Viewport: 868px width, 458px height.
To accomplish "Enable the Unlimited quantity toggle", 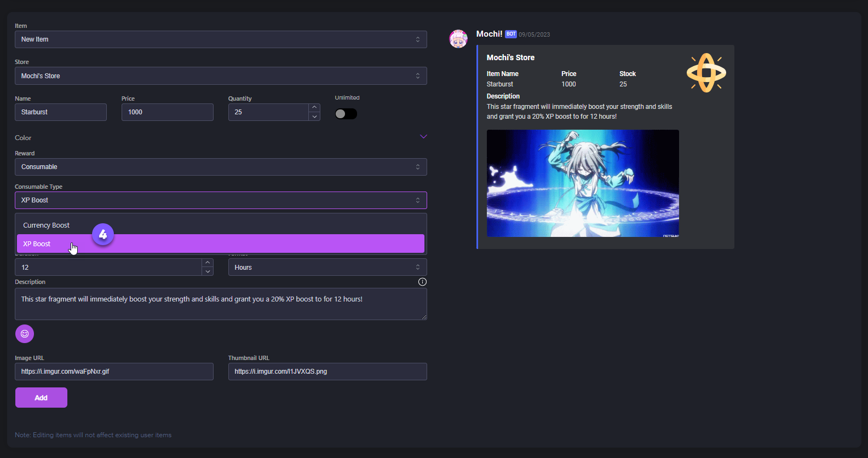I will coord(346,114).
